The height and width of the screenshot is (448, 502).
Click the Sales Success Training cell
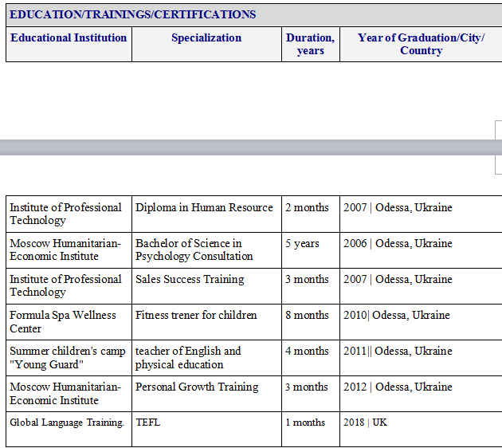190,279
